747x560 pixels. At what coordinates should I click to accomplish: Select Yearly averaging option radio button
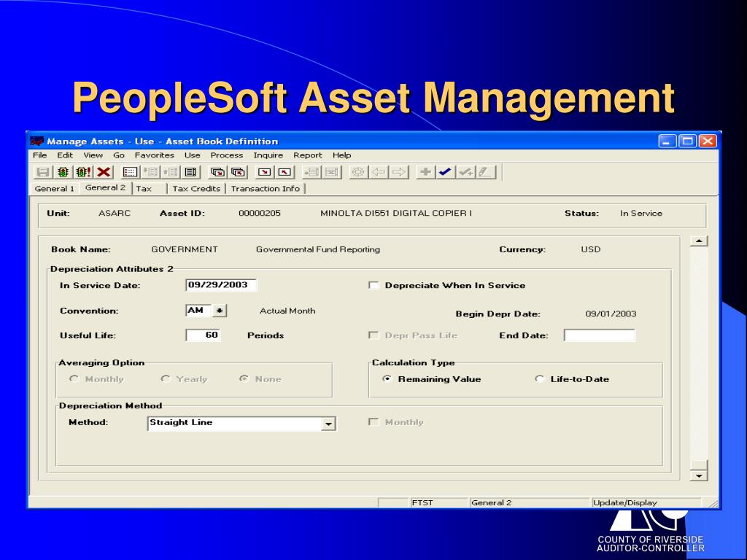click(x=166, y=378)
